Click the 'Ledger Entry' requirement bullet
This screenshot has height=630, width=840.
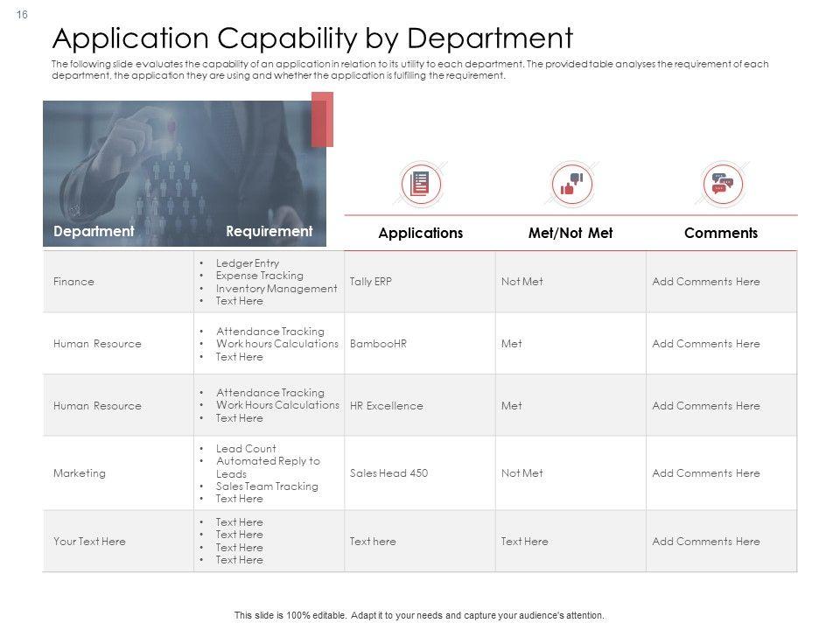coord(248,263)
